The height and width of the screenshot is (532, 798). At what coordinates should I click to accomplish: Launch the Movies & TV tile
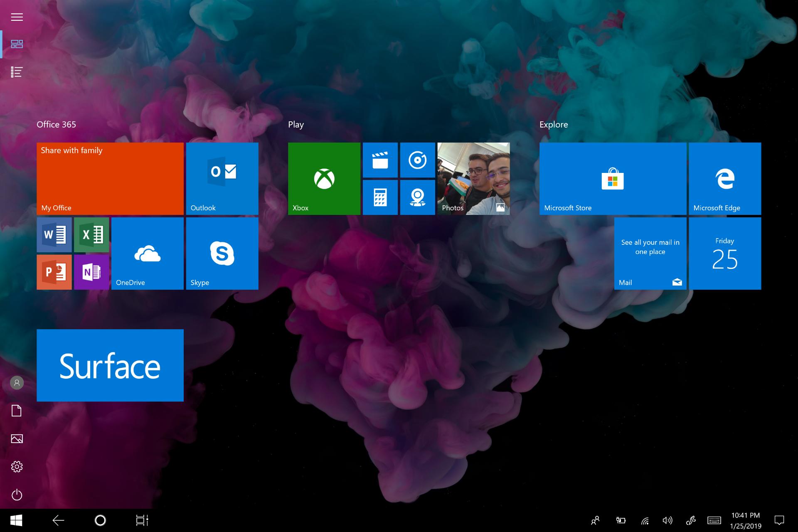(380, 160)
